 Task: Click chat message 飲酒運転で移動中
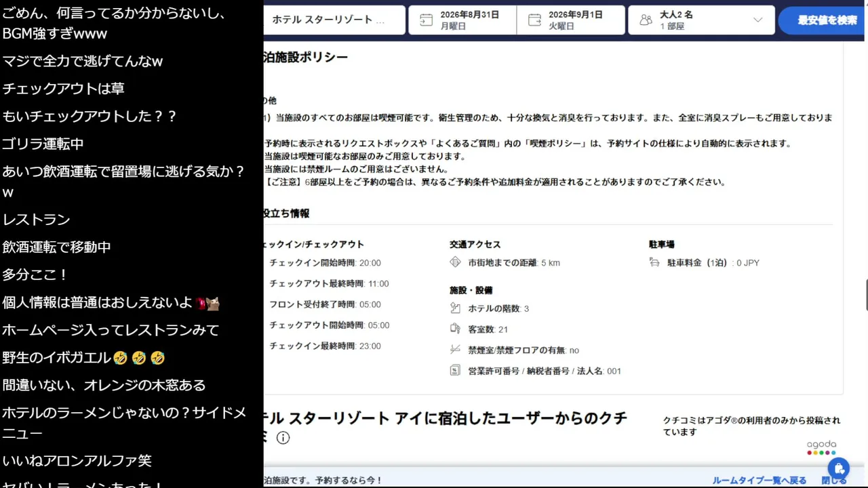56,247
